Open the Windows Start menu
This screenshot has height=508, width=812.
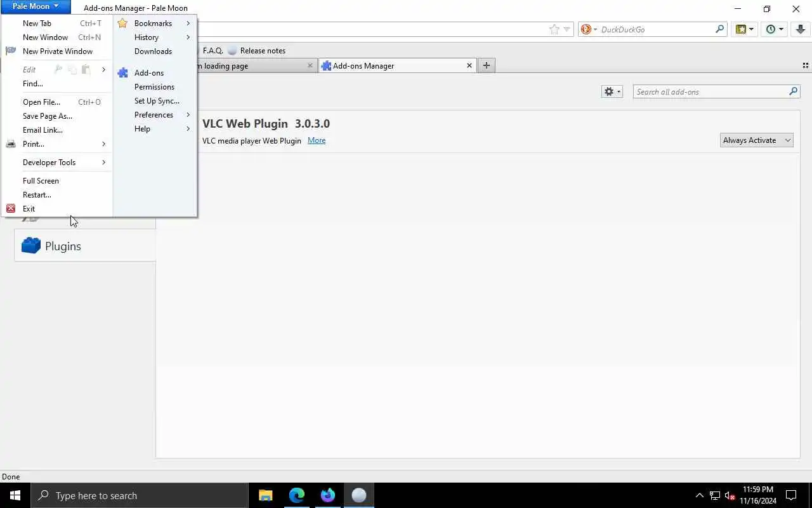tap(15, 495)
